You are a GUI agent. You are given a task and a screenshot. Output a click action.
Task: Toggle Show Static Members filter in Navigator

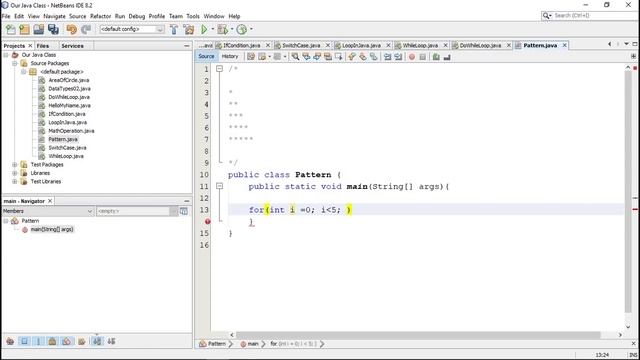(x=38, y=341)
